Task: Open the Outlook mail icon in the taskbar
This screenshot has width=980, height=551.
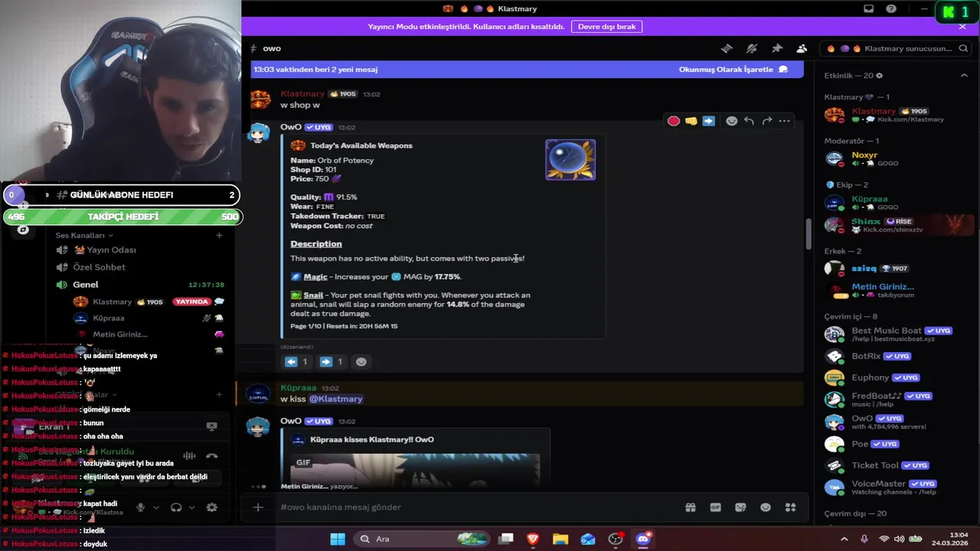Action: coord(588,539)
